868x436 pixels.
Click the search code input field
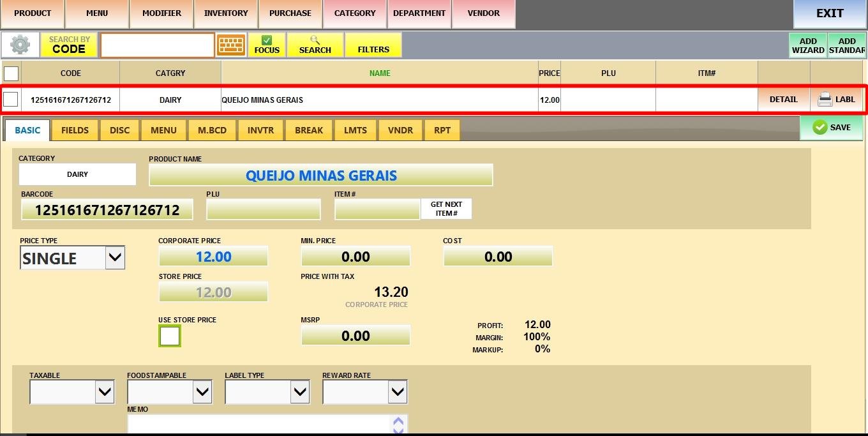coord(157,45)
